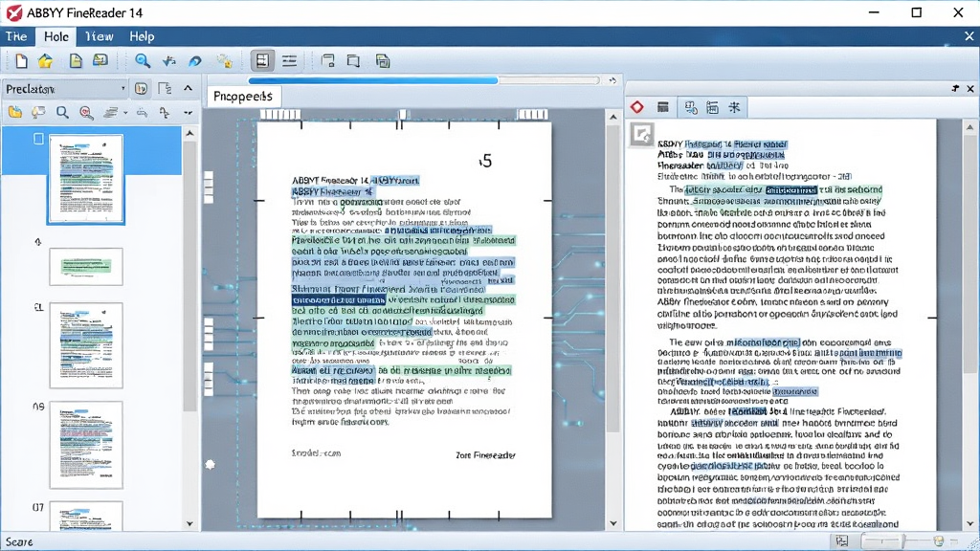This screenshot has height=551, width=980.
Task: Select the page thumbnail labeled 07
Action: click(86, 516)
